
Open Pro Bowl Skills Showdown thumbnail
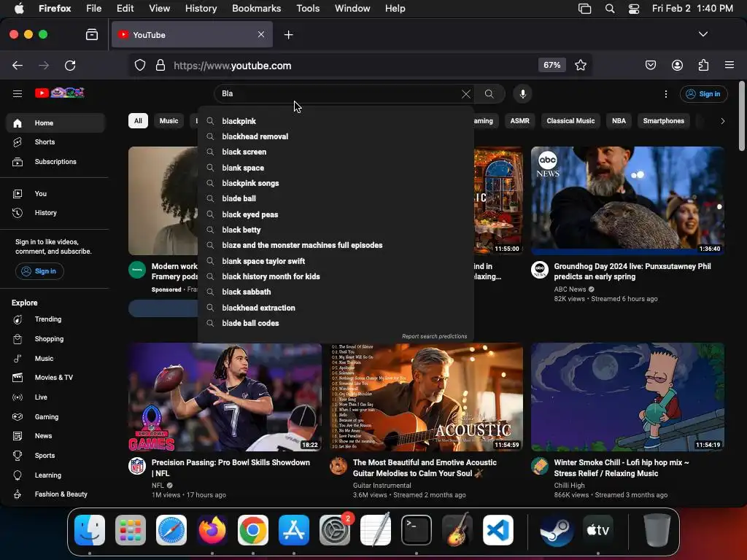225,397
